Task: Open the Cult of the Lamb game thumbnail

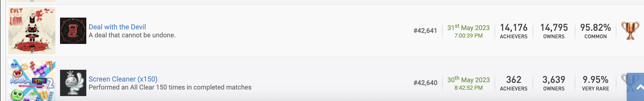Action: (x=32, y=31)
